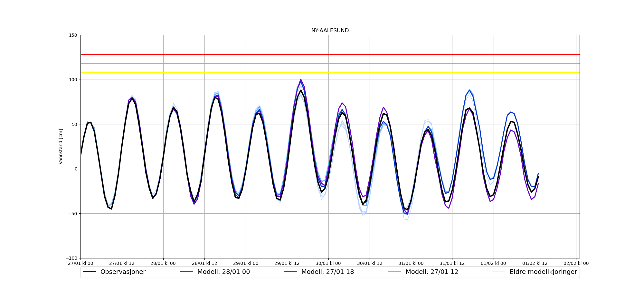Click the 27/01 kl 00 time tick
The image size is (644, 290).
(x=80, y=263)
